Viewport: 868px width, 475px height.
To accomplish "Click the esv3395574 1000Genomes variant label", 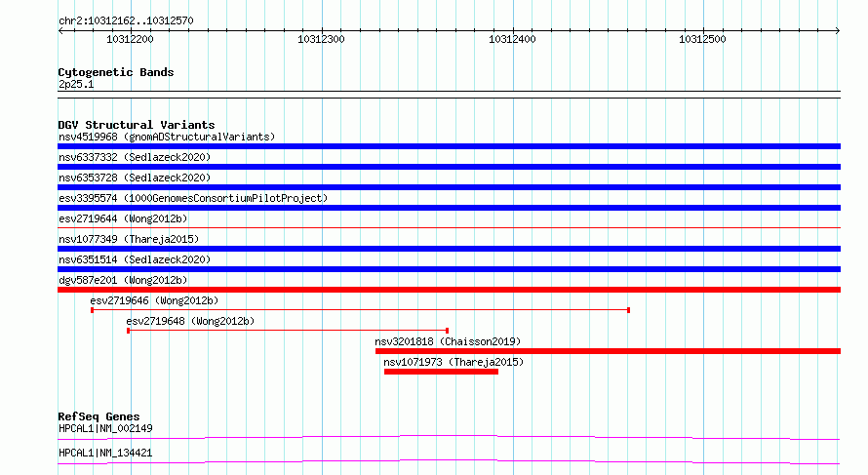I will pyautogui.click(x=193, y=198).
